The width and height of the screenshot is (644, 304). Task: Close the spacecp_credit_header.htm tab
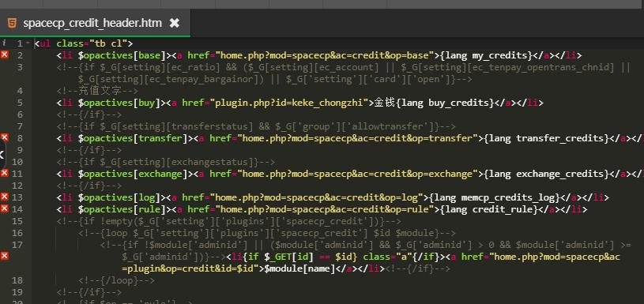(x=175, y=23)
